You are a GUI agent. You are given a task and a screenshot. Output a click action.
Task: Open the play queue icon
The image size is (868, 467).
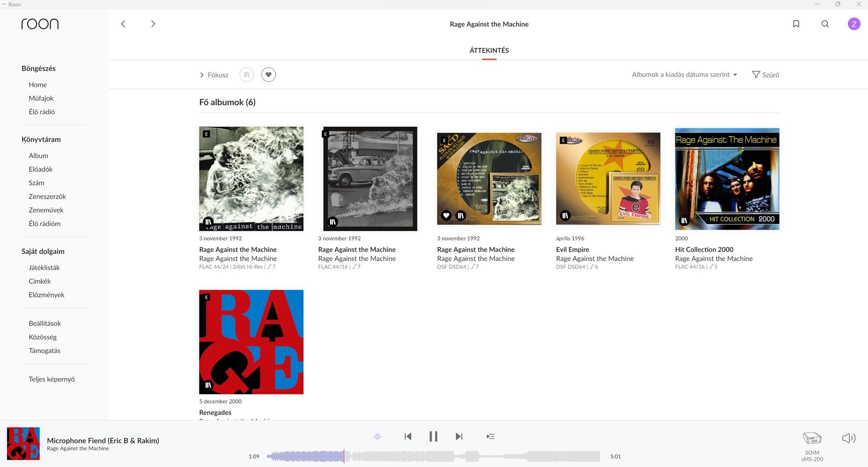pyautogui.click(x=490, y=436)
